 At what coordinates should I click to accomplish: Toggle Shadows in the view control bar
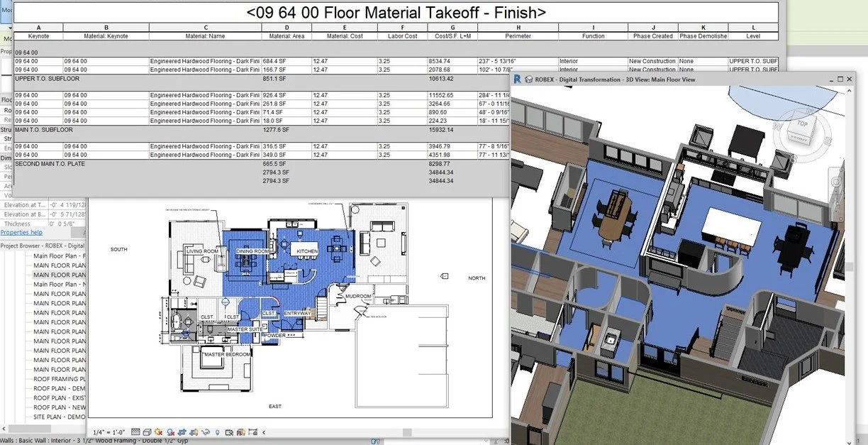[x=170, y=432]
